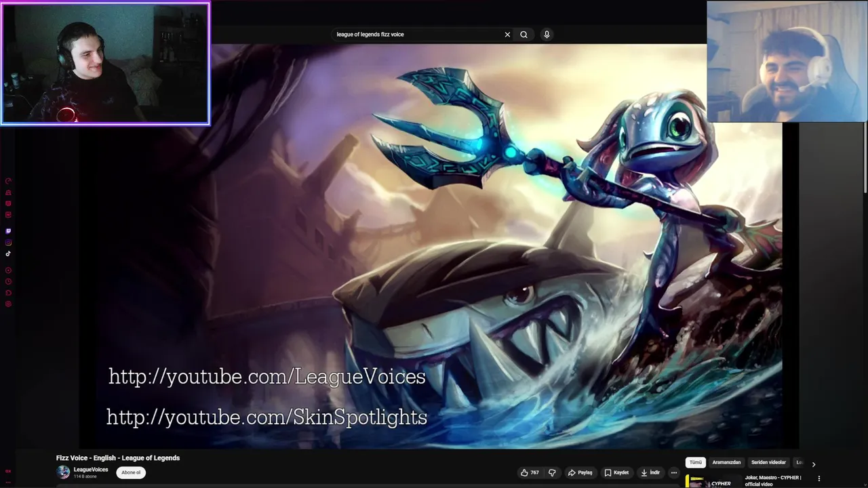
Task: Select the Seriden videolar filter chip
Action: tap(768, 462)
